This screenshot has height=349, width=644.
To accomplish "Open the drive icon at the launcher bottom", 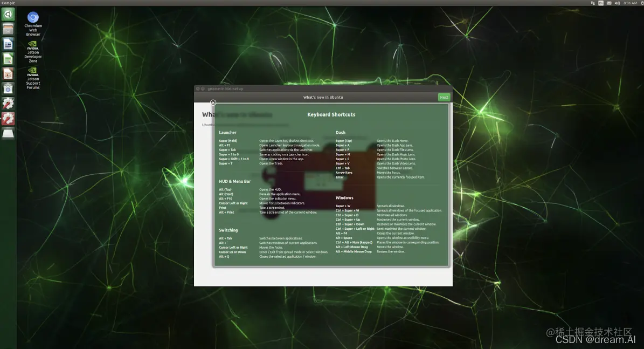I will point(8,133).
